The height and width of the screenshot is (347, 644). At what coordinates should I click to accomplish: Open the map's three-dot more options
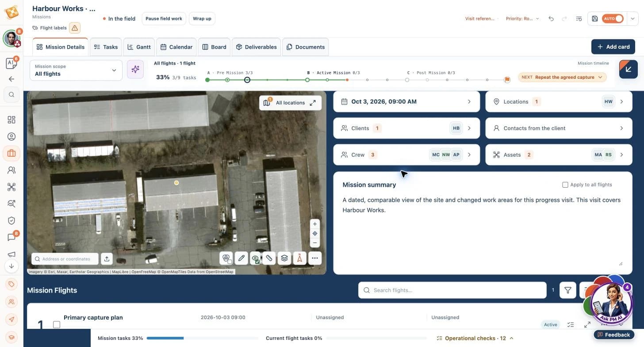314,258
